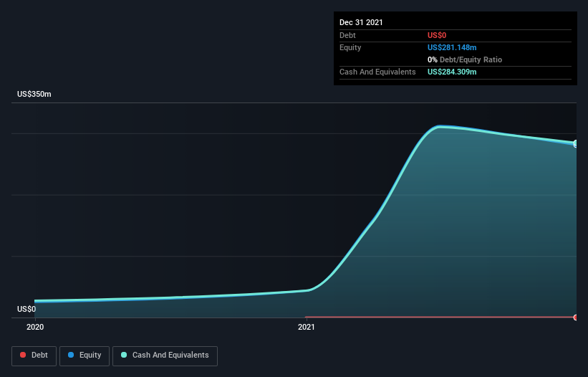Toggle Cash And Equivalents legend button
This screenshot has height=377, width=588.
pos(165,355)
